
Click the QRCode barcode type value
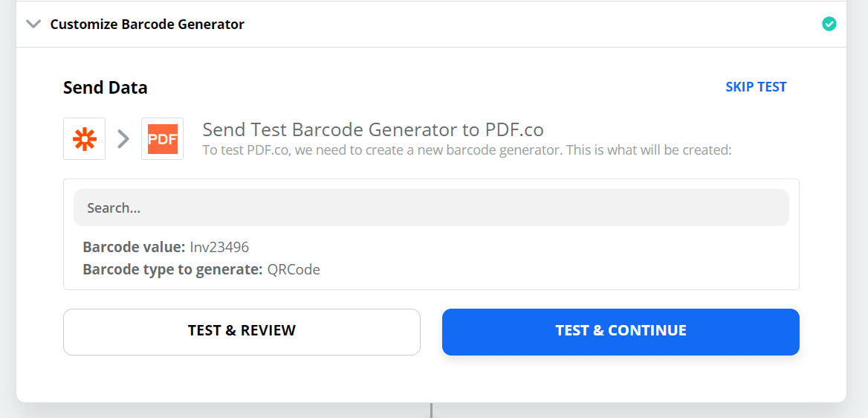pyautogui.click(x=294, y=269)
